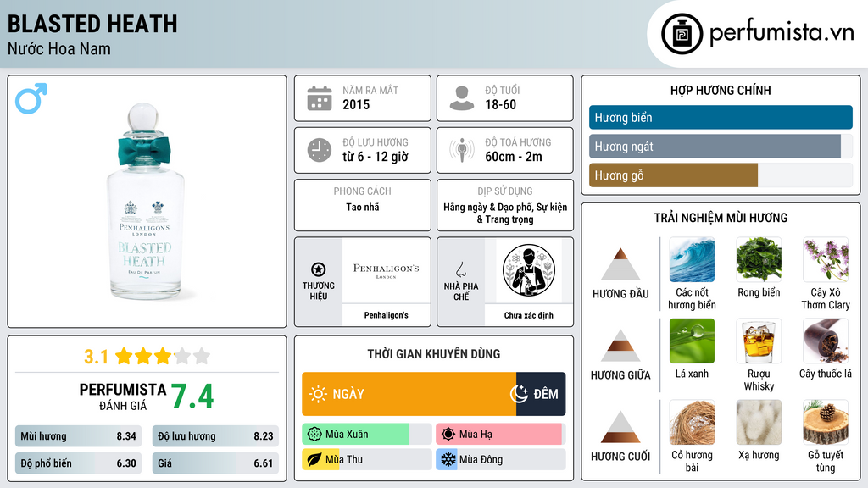Click the Hương biển accord bar
Viewport: 868px width, 488px height.
[721, 117]
